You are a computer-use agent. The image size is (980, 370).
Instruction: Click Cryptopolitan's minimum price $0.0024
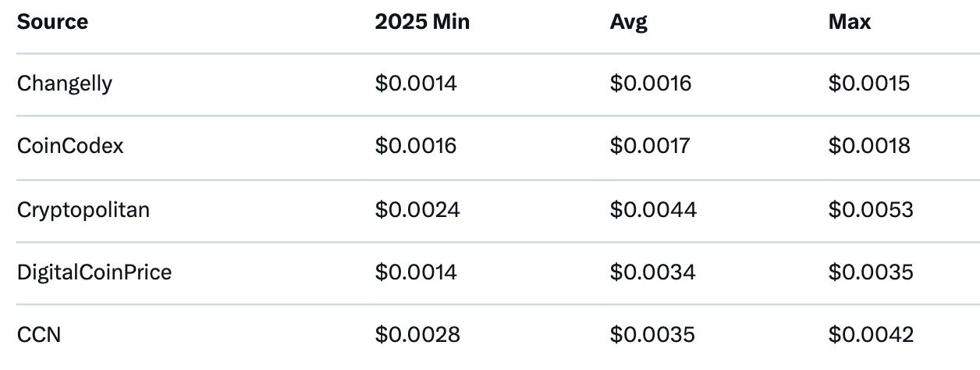coord(417,209)
